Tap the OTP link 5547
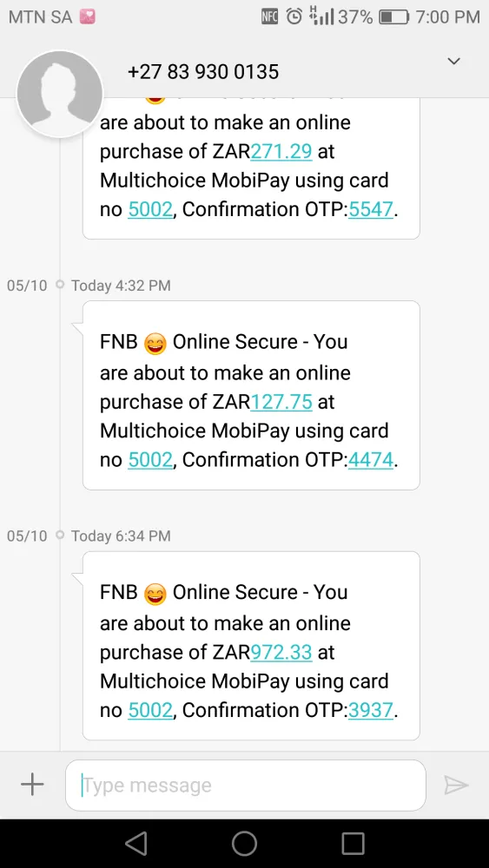 click(x=371, y=209)
